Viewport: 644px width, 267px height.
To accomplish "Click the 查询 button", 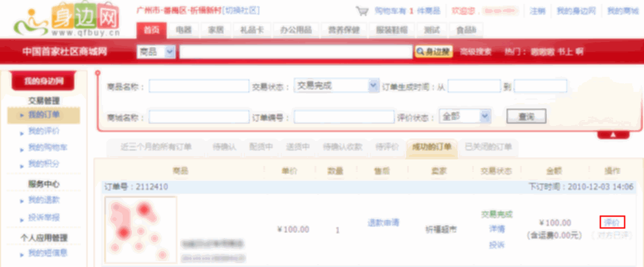I will coord(526,116).
